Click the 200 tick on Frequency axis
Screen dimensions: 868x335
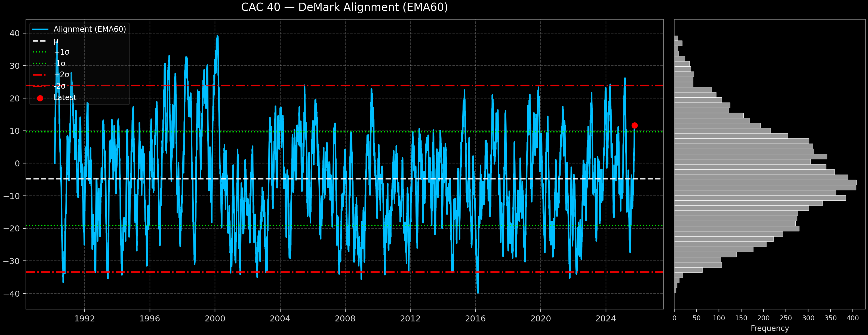click(763, 318)
